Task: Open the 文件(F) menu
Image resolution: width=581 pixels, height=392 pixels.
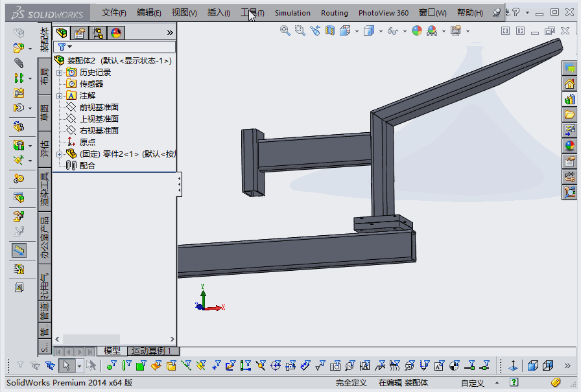Action: [113, 13]
